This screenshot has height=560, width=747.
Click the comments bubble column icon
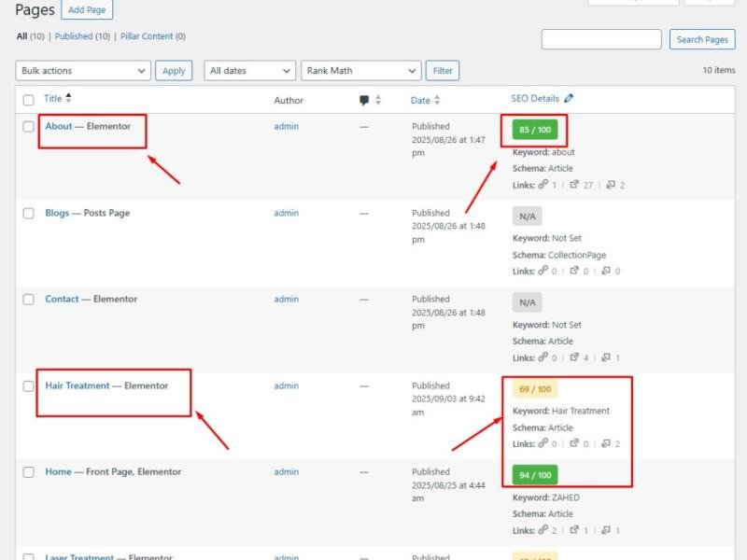(364, 100)
